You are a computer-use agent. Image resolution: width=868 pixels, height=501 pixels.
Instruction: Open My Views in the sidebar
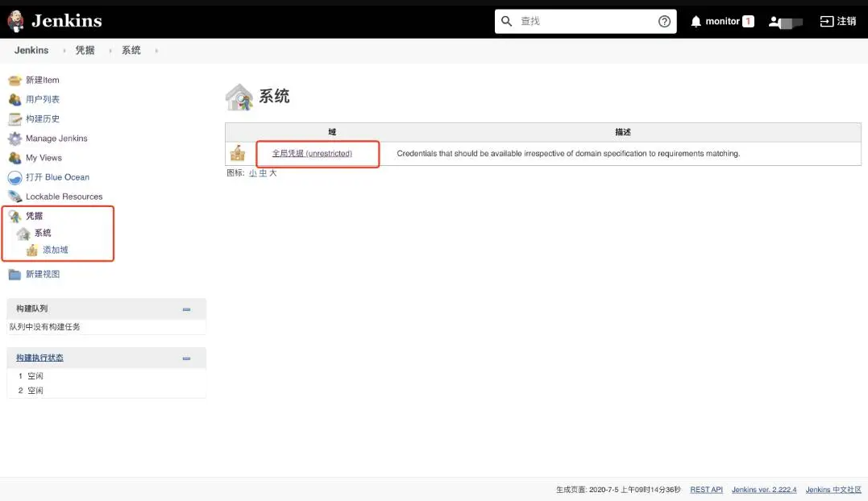[x=44, y=158]
